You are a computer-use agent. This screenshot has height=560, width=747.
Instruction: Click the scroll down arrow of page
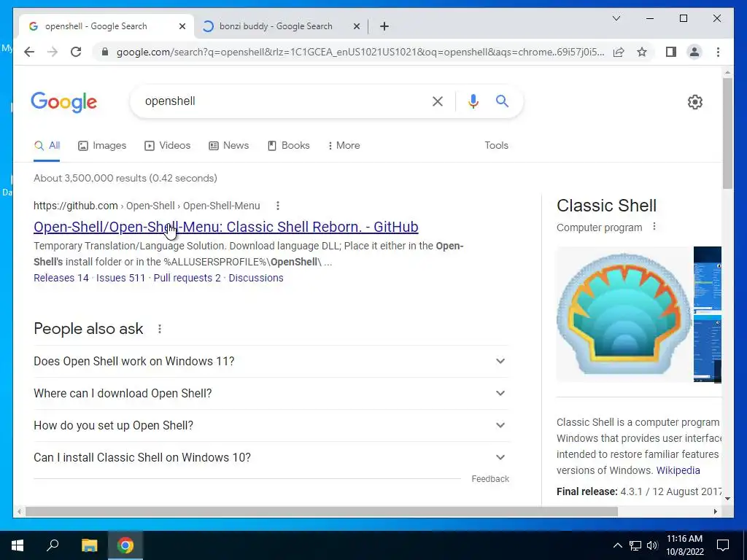pyautogui.click(x=727, y=499)
